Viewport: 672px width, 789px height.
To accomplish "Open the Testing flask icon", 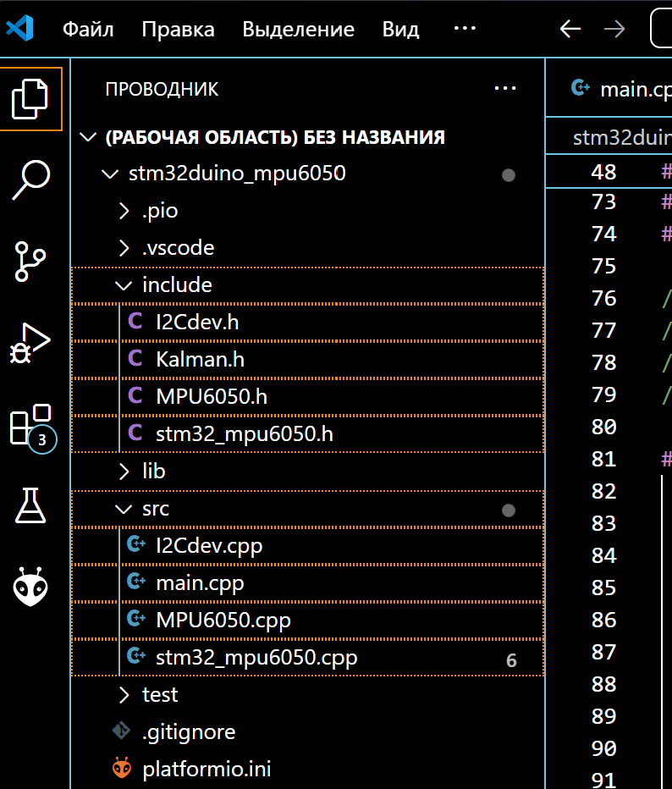I will 31,505.
